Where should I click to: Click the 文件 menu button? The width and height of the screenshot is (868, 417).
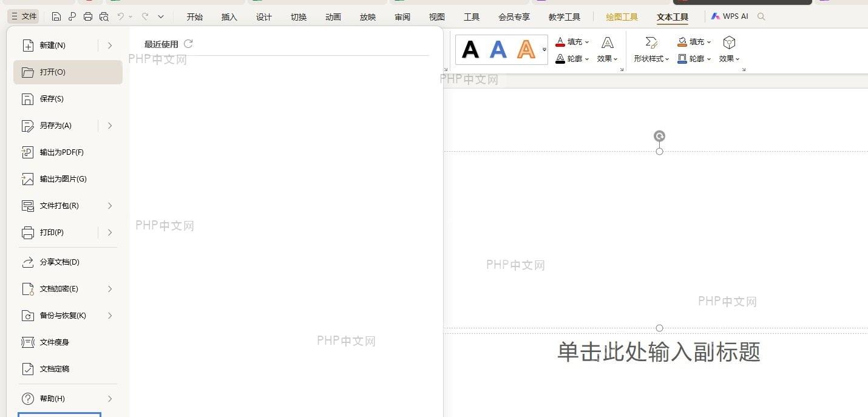point(24,17)
